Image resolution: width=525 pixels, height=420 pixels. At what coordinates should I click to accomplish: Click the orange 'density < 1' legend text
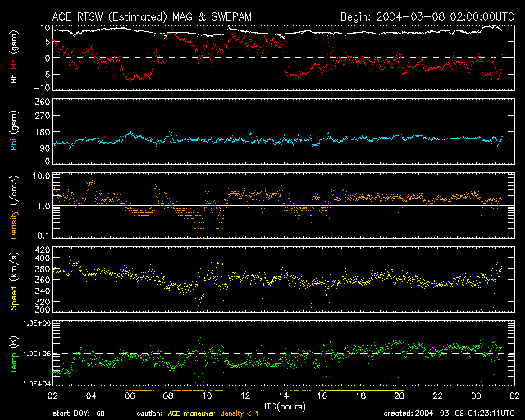[x=240, y=413]
